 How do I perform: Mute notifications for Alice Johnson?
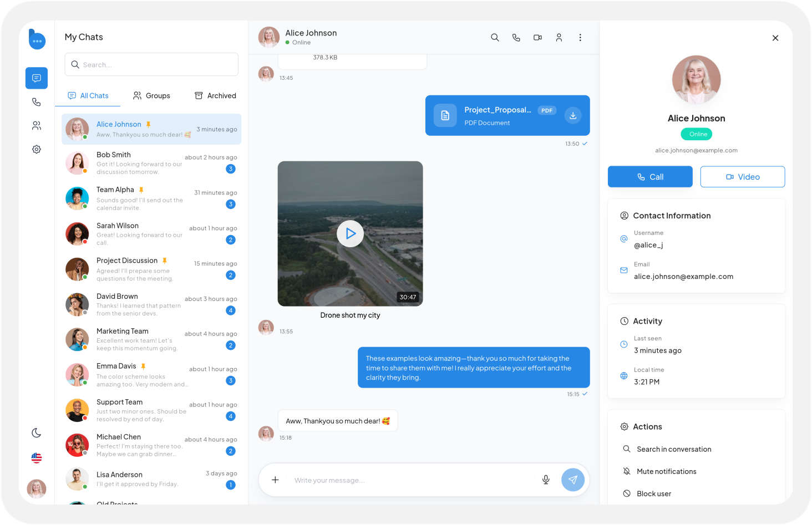tap(666, 471)
